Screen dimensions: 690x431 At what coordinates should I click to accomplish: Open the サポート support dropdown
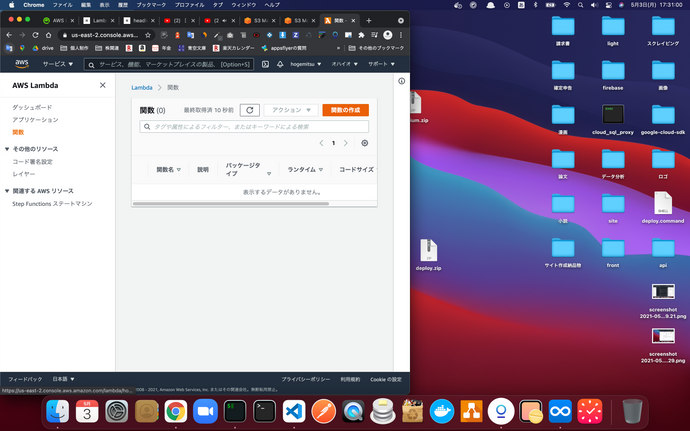click(381, 64)
